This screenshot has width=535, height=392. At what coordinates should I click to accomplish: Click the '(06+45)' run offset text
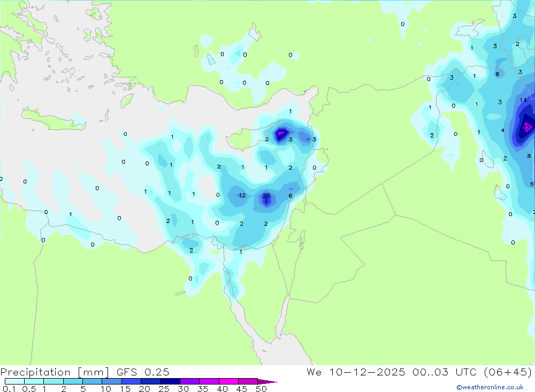pos(508,372)
